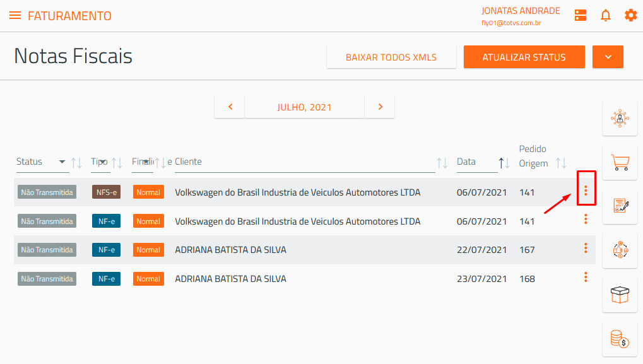Click Volkswagen client name in NF-e row
Image resolution: width=643 pixels, height=364 pixels.
click(x=298, y=221)
